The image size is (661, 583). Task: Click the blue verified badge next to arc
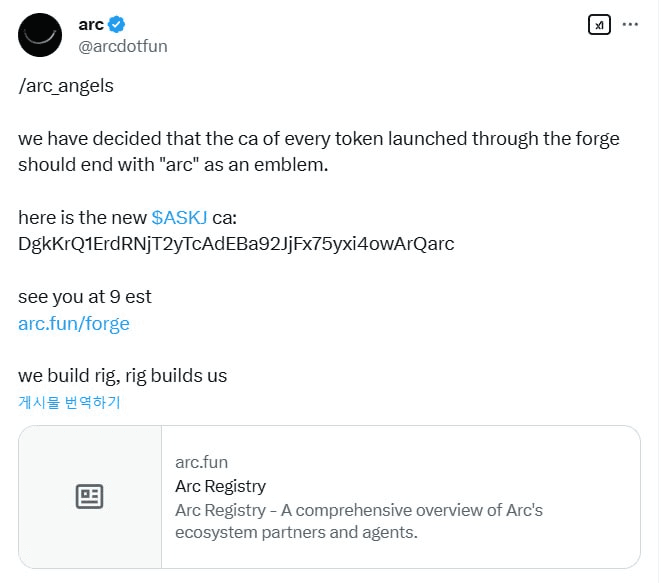pyautogui.click(x=116, y=24)
